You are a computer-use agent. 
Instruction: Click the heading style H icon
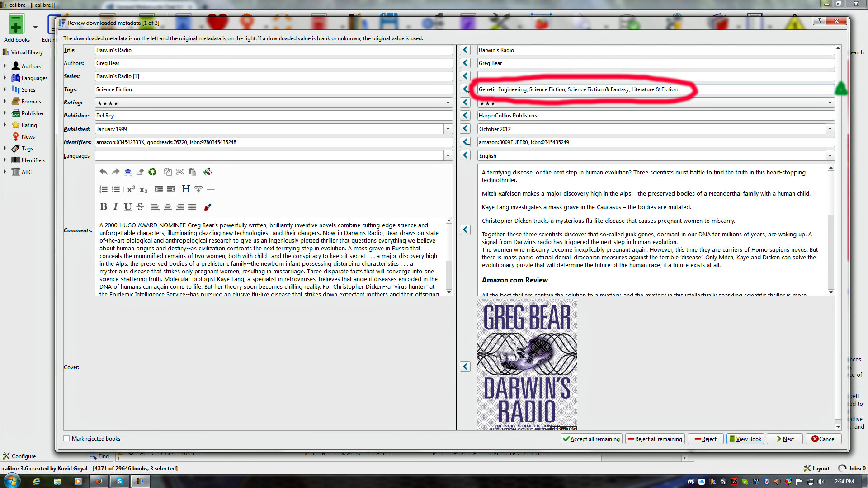pyautogui.click(x=186, y=189)
